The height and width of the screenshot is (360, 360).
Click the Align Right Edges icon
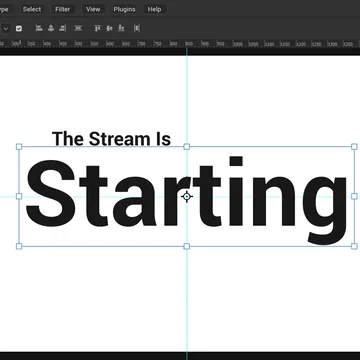pos(62,28)
